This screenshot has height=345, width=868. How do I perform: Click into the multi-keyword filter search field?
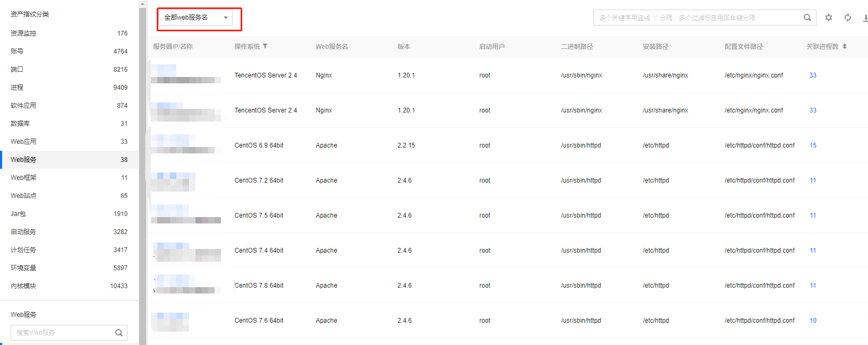(x=696, y=18)
